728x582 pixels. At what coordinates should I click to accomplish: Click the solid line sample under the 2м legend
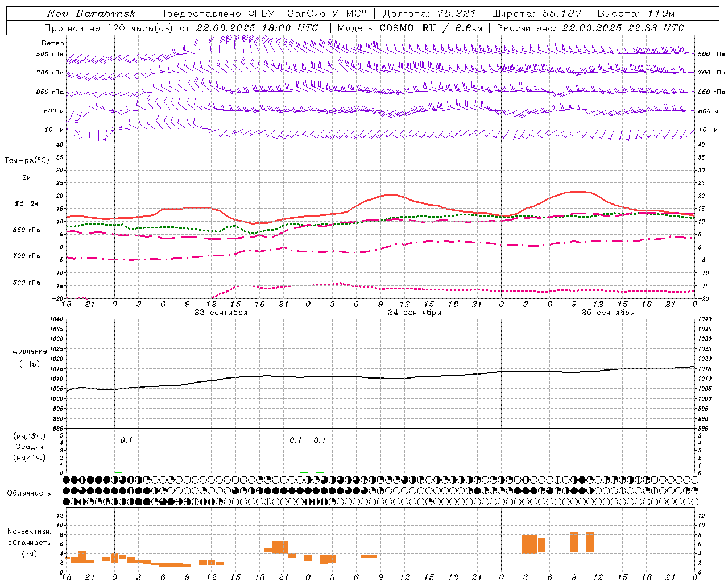26,184
